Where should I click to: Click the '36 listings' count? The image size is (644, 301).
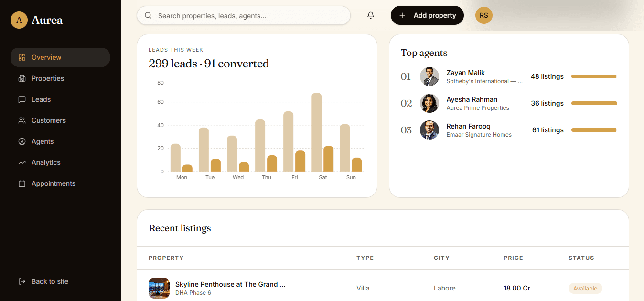pos(547,103)
